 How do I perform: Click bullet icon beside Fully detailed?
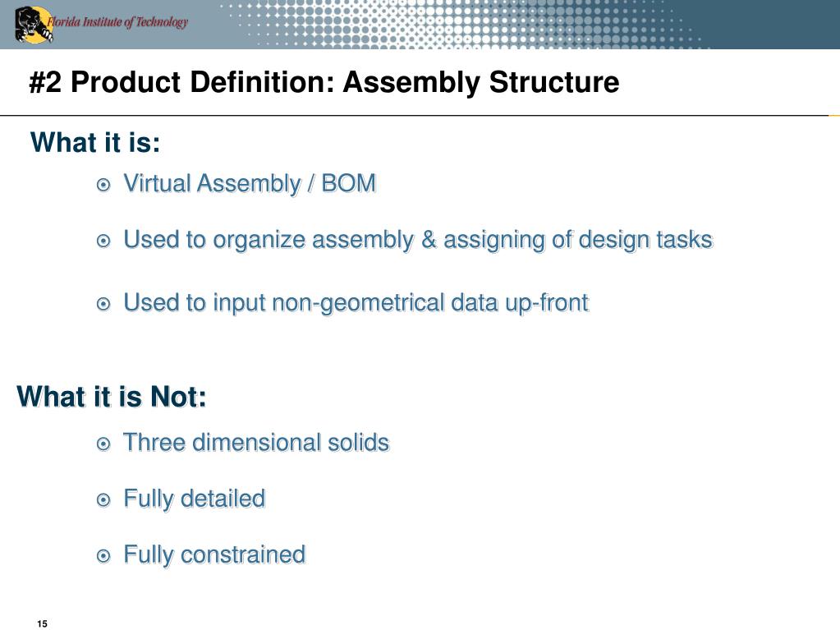pyautogui.click(x=103, y=500)
